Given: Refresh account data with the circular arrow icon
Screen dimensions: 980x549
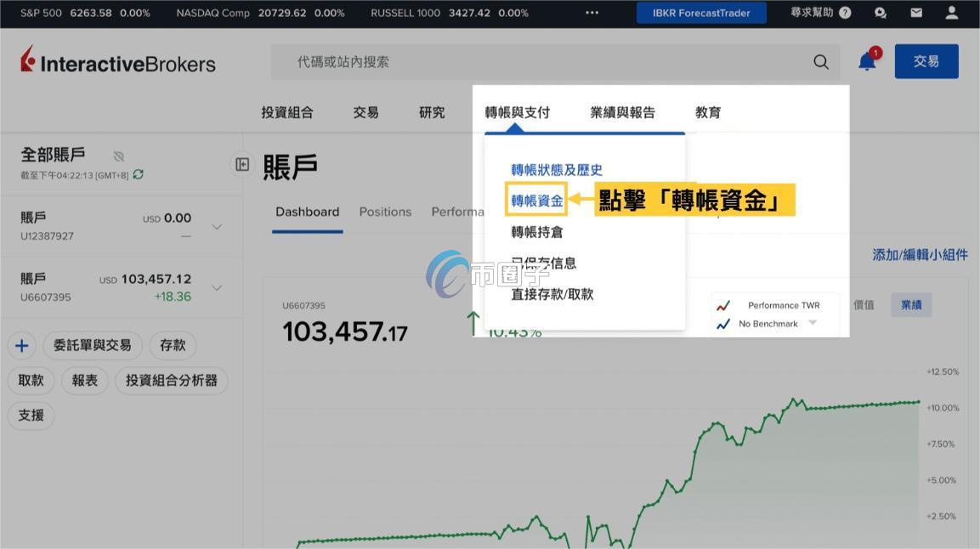Looking at the screenshot, I should click(138, 173).
